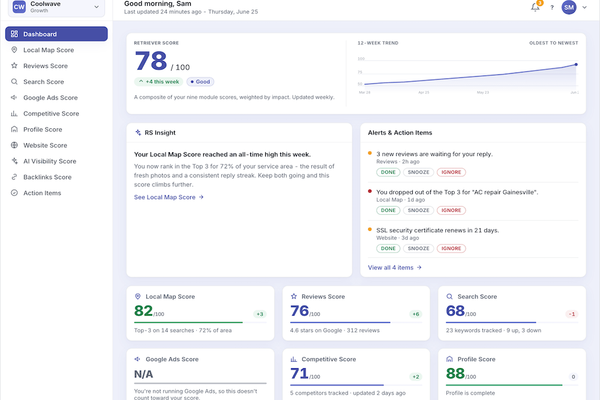Screen dimensions: 600x400
Task: Go to Reviews Score in sidebar
Action: (56, 66)
